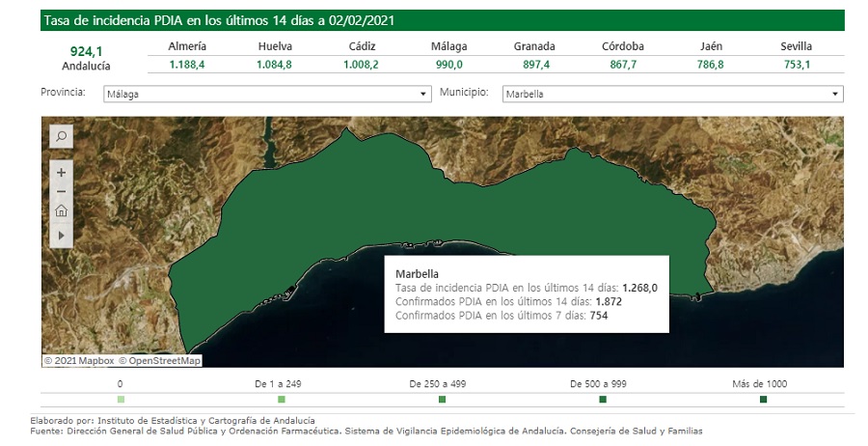The height and width of the screenshot is (446, 868).
Task: Click the Almería province header
Action: (187, 46)
